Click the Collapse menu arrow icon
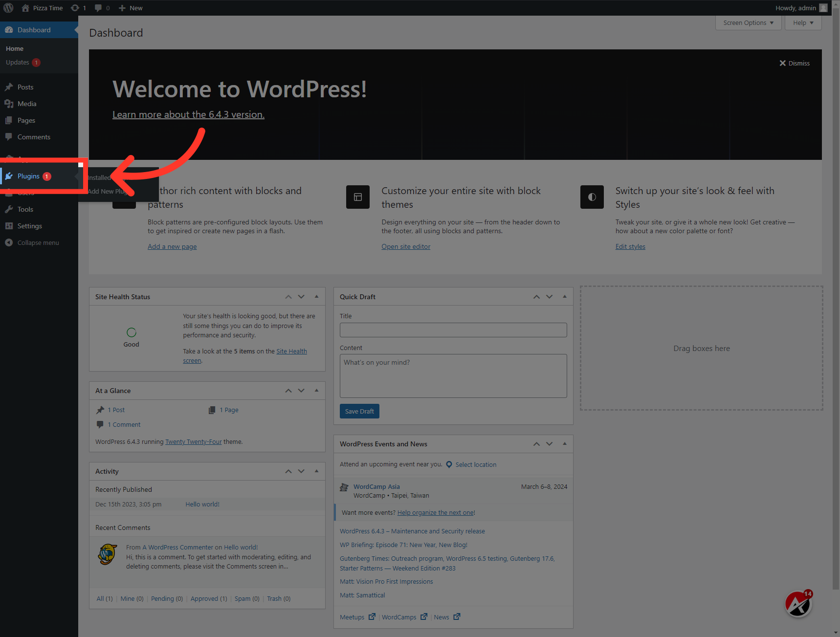The width and height of the screenshot is (840, 637). [x=9, y=242]
